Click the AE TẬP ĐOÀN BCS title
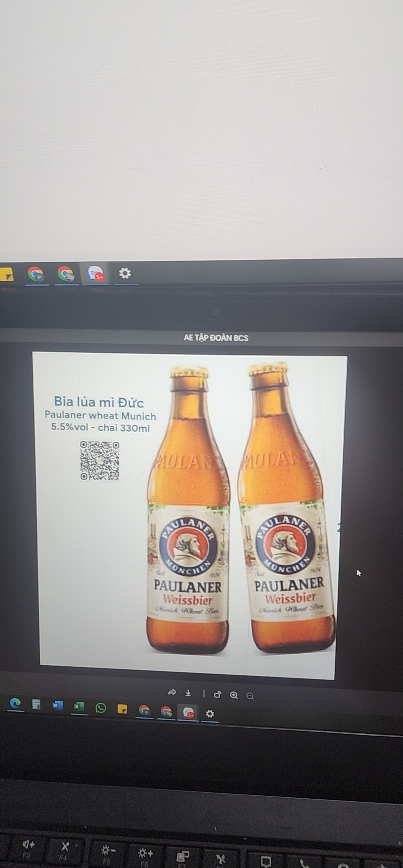This screenshot has height=868, width=403. pos(216,338)
